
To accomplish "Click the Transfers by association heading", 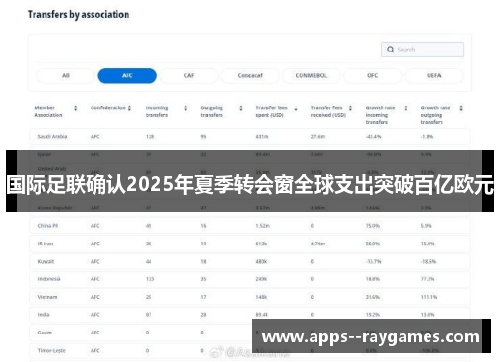I will click(79, 15).
